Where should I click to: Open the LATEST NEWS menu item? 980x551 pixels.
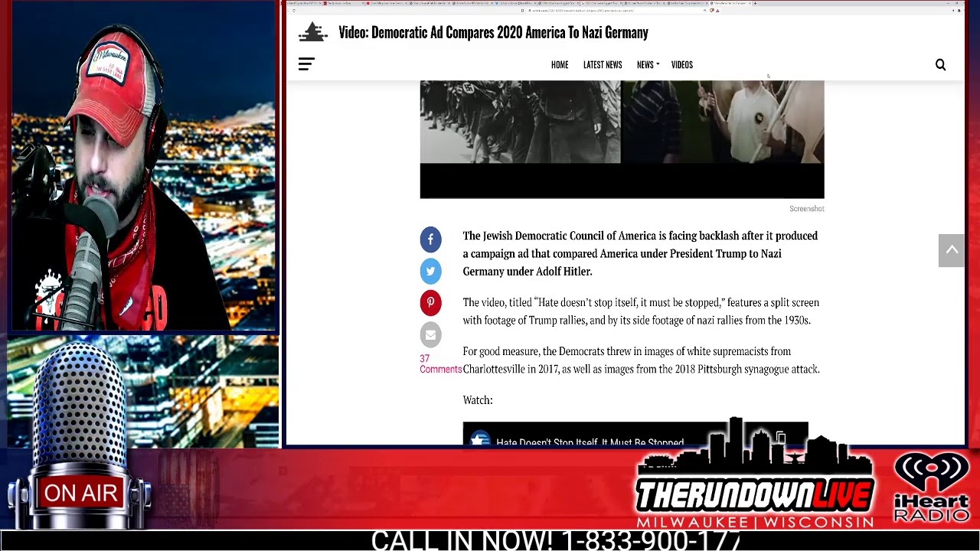(603, 65)
